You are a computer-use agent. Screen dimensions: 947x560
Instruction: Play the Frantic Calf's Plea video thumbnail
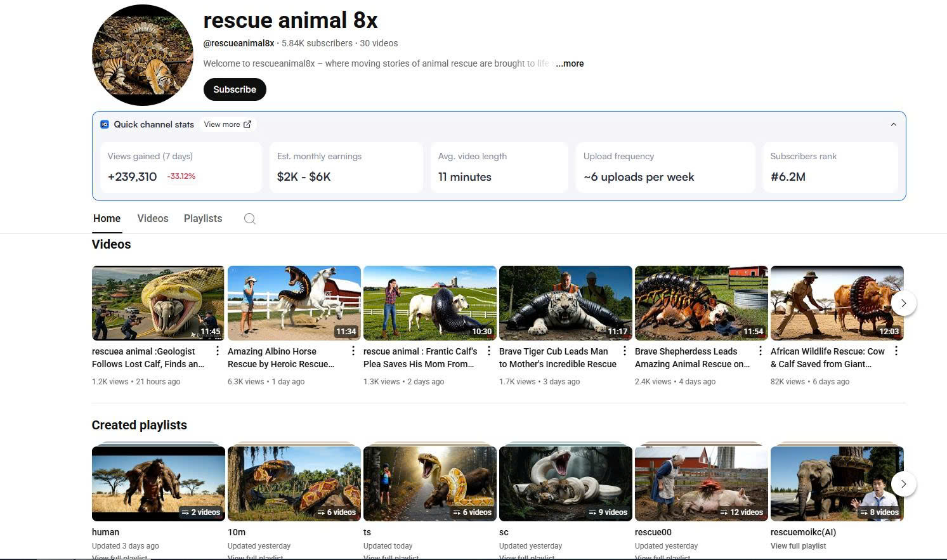429,303
